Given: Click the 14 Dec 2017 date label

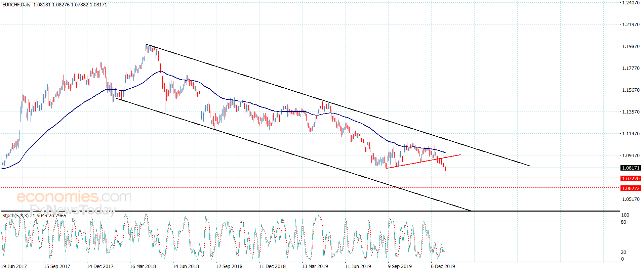Looking at the screenshot, I should tap(100, 266).
